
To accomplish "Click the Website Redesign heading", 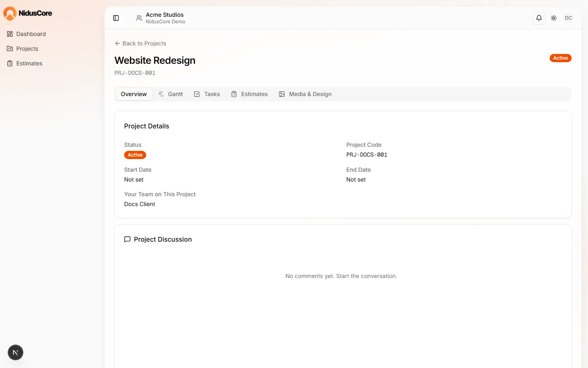I will point(155,61).
